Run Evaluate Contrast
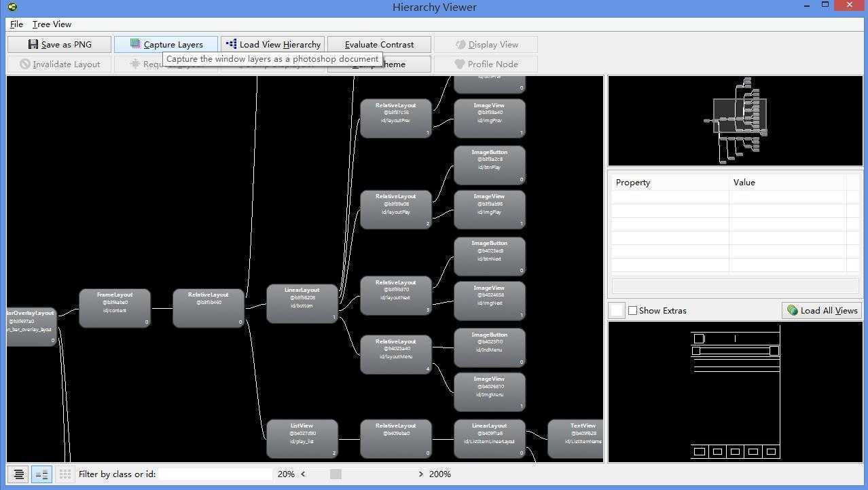This screenshot has width=868, height=490. click(379, 44)
